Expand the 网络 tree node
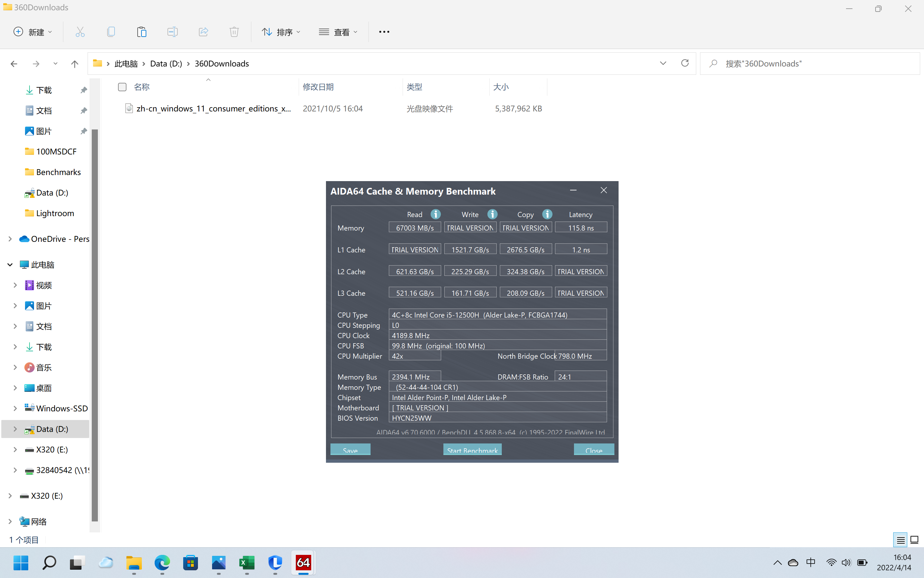924x578 pixels. [10, 521]
